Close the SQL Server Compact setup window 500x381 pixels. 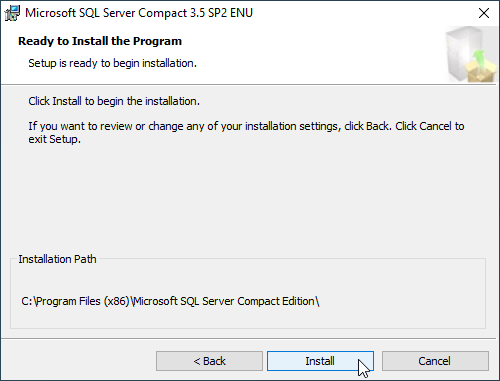[x=484, y=13]
